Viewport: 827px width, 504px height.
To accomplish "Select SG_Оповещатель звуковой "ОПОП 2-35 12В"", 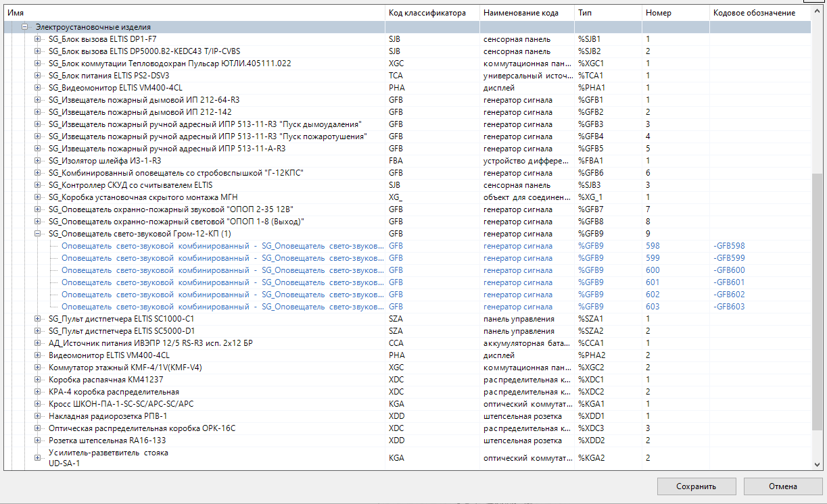I will pyautogui.click(x=172, y=209).
